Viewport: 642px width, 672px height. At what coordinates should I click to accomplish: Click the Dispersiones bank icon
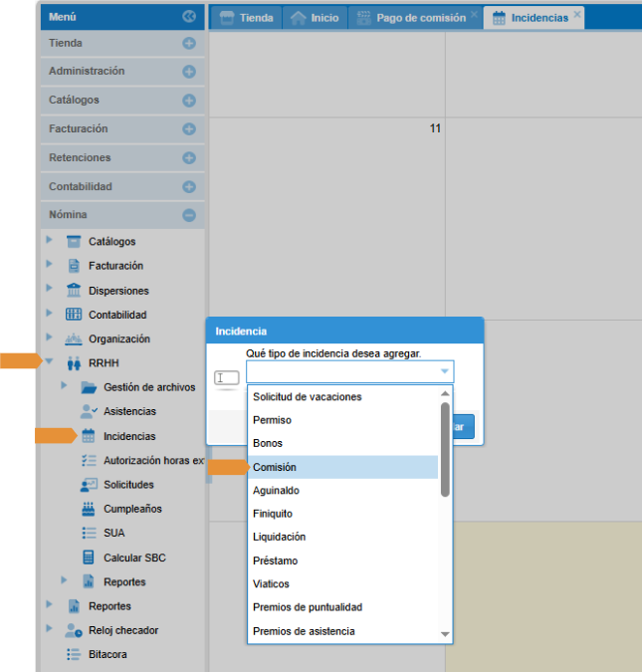pyautogui.click(x=73, y=291)
